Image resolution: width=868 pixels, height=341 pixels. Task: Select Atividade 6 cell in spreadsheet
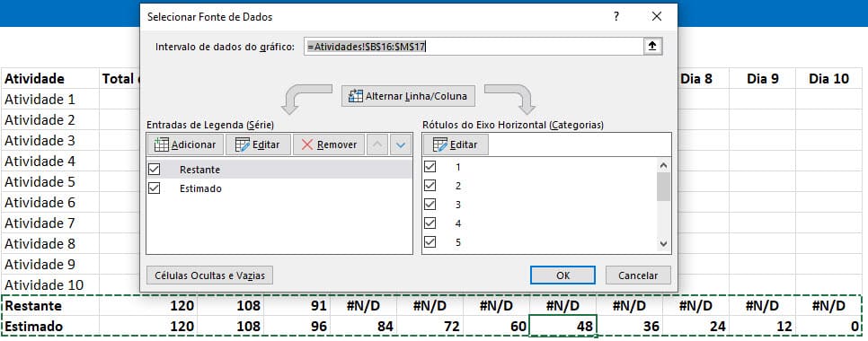[49, 202]
